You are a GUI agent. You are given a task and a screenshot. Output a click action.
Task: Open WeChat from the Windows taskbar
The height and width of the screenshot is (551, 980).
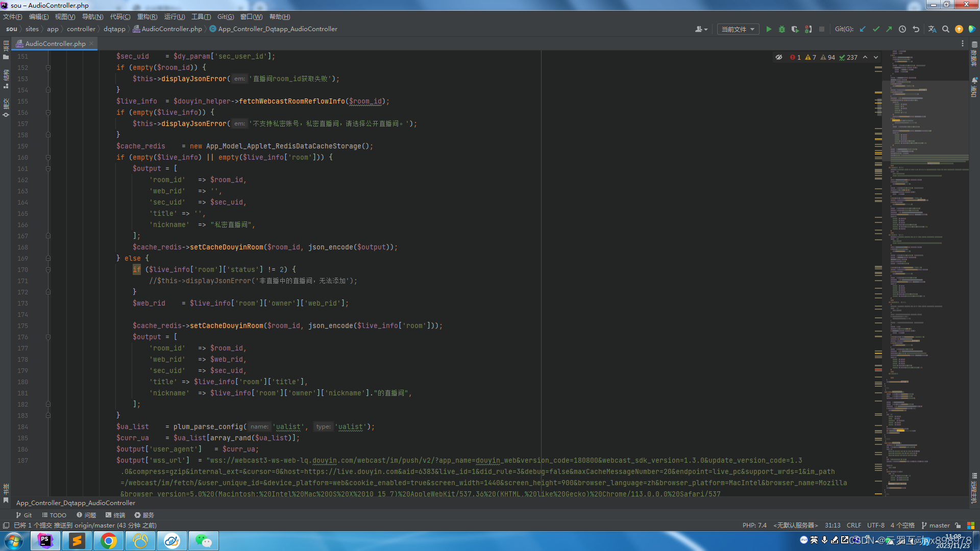click(x=204, y=541)
